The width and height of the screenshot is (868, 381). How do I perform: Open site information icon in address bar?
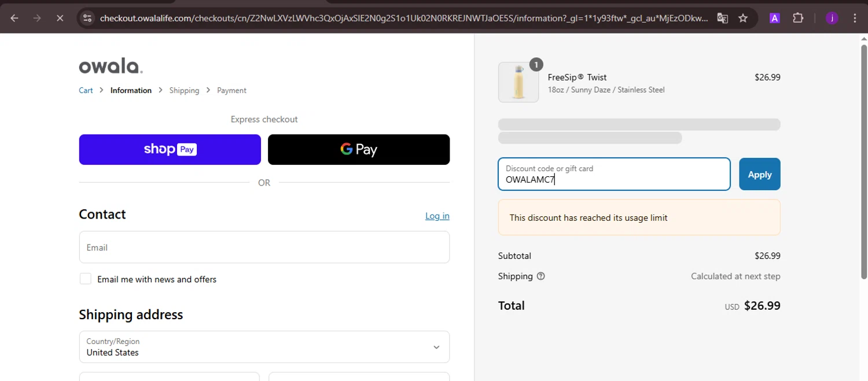pos(87,18)
